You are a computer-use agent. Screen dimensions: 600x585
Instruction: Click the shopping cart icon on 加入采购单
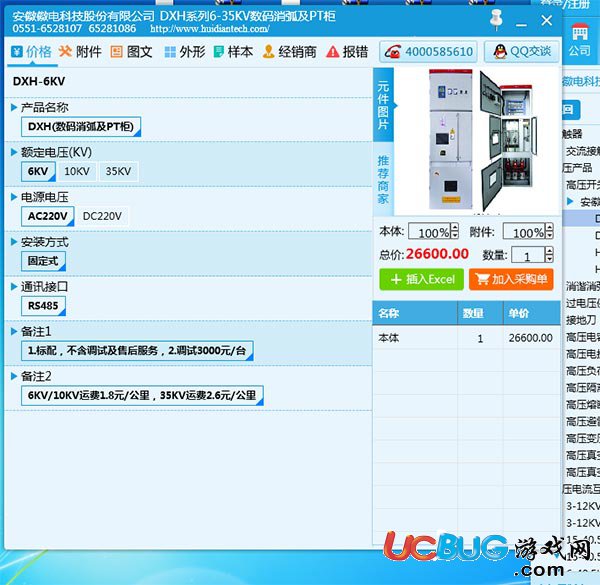(x=482, y=279)
